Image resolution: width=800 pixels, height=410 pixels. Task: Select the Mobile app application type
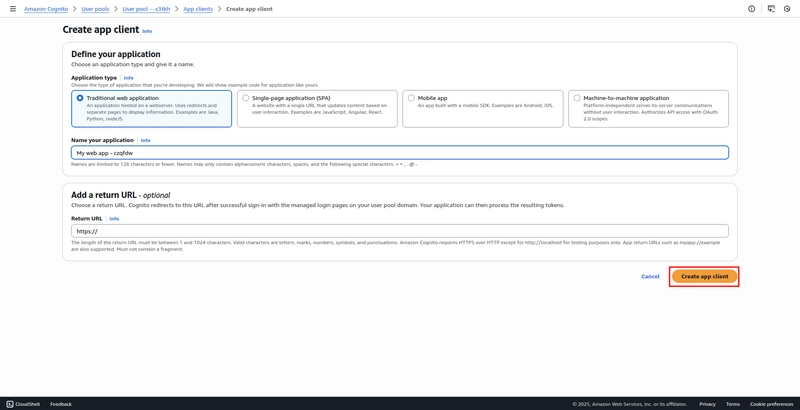pos(411,98)
